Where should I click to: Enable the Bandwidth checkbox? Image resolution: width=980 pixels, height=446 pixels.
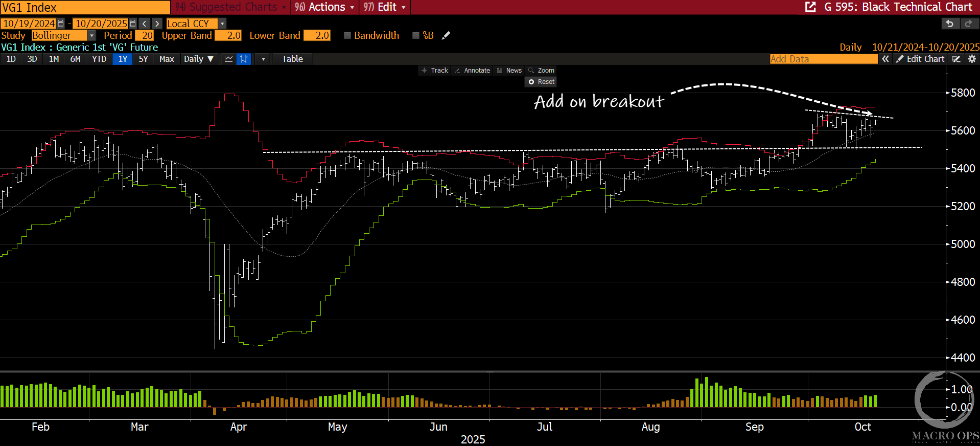click(347, 35)
